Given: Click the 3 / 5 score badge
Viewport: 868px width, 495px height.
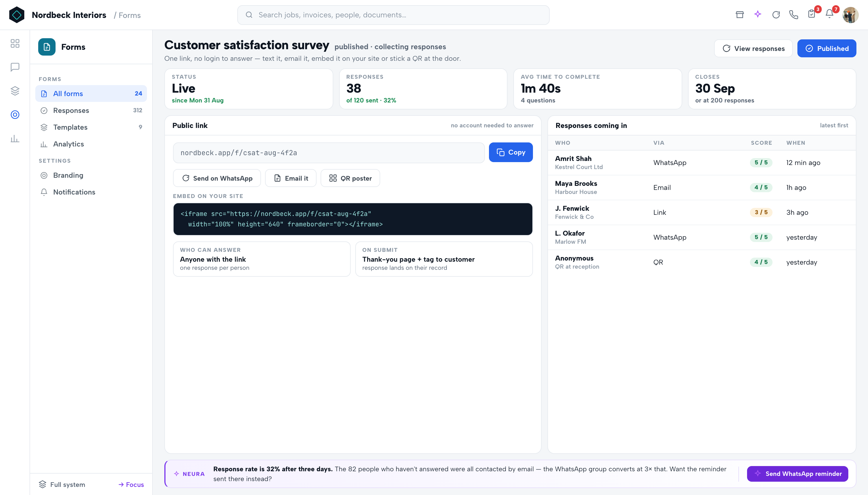Looking at the screenshot, I should click(761, 212).
